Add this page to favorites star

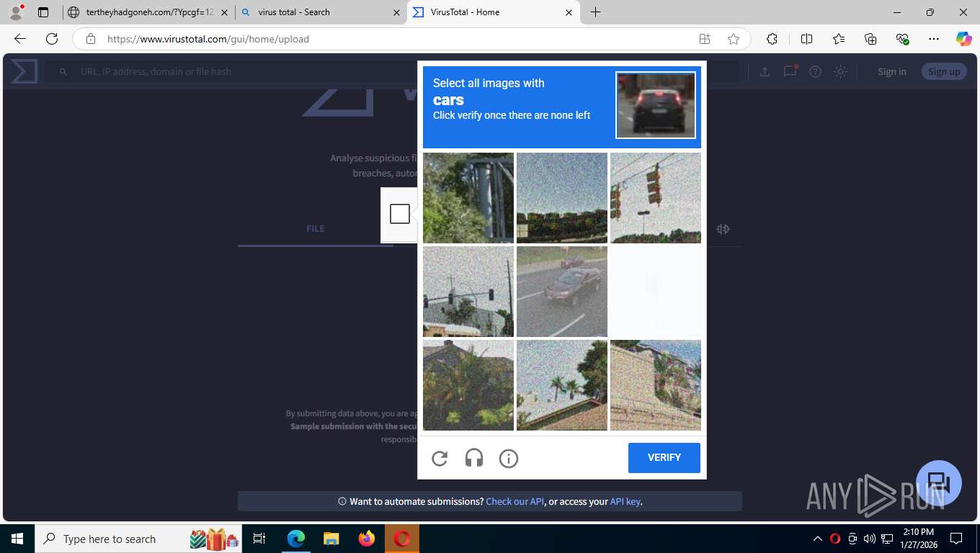(734, 39)
